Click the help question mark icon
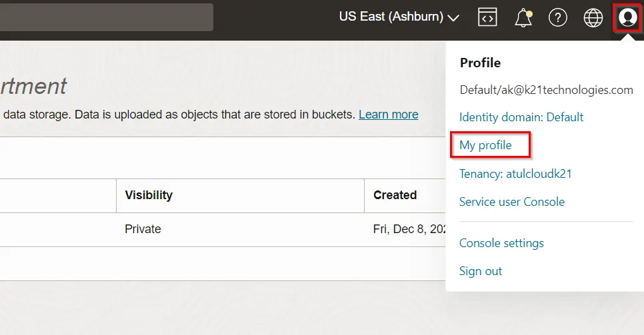Screen dimensions: 644x335 point(558,18)
